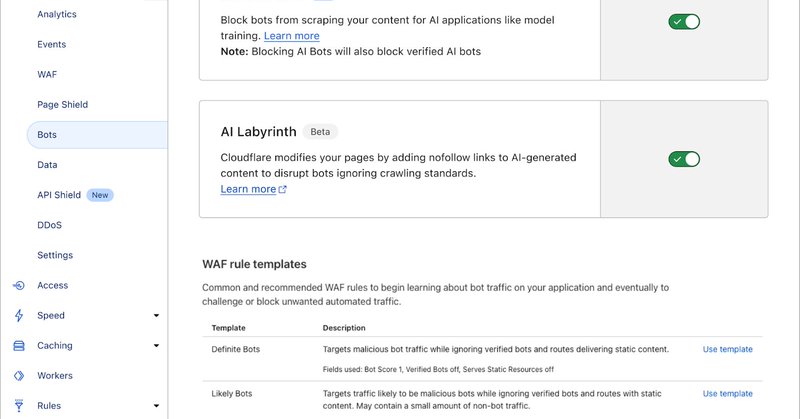The image size is (800, 419).
Task: Open DDoS in the sidebar
Action: coord(49,225)
